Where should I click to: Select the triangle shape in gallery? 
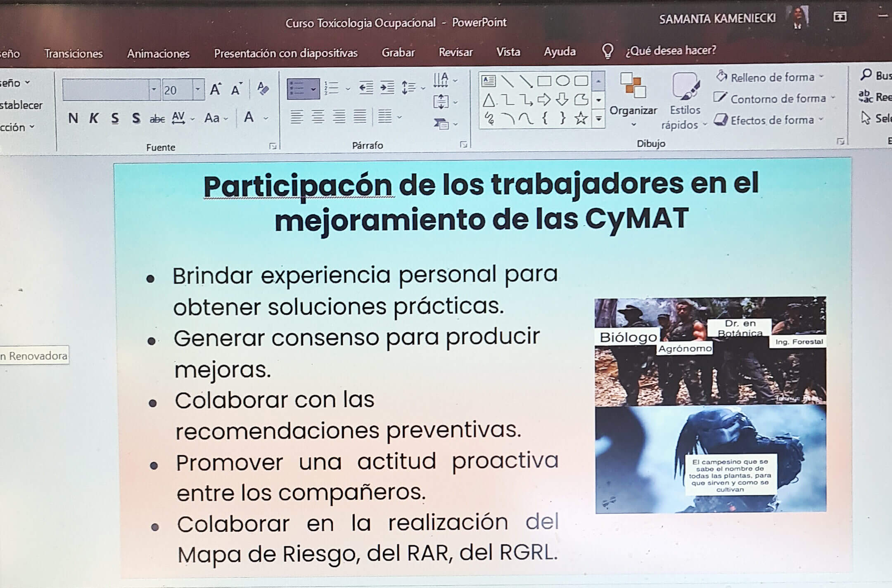(x=489, y=100)
